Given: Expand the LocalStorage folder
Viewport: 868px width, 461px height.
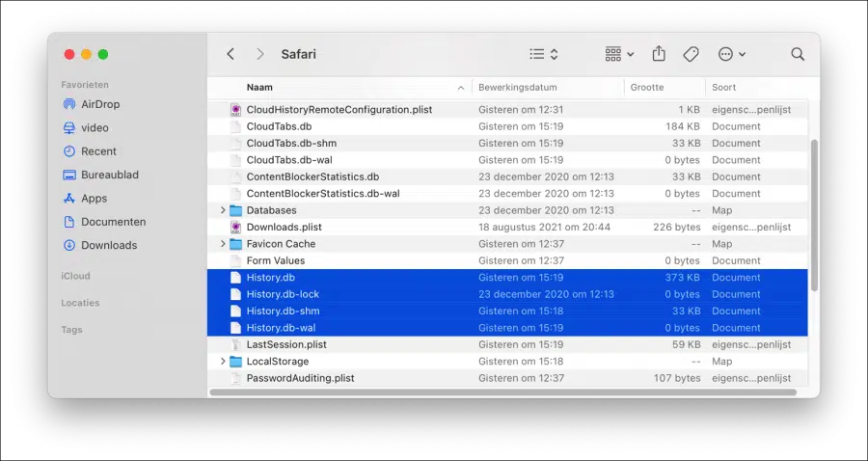Looking at the screenshot, I should [223, 362].
